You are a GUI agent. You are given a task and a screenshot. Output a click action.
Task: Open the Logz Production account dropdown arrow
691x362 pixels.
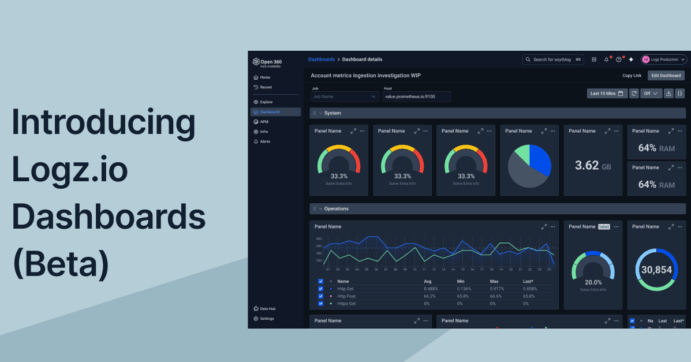(683, 60)
